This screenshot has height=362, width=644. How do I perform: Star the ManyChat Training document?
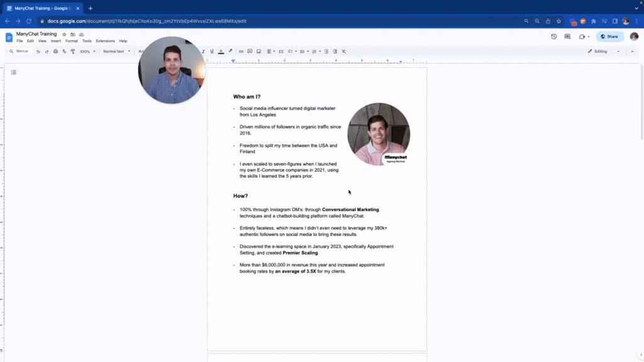pyautogui.click(x=64, y=35)
